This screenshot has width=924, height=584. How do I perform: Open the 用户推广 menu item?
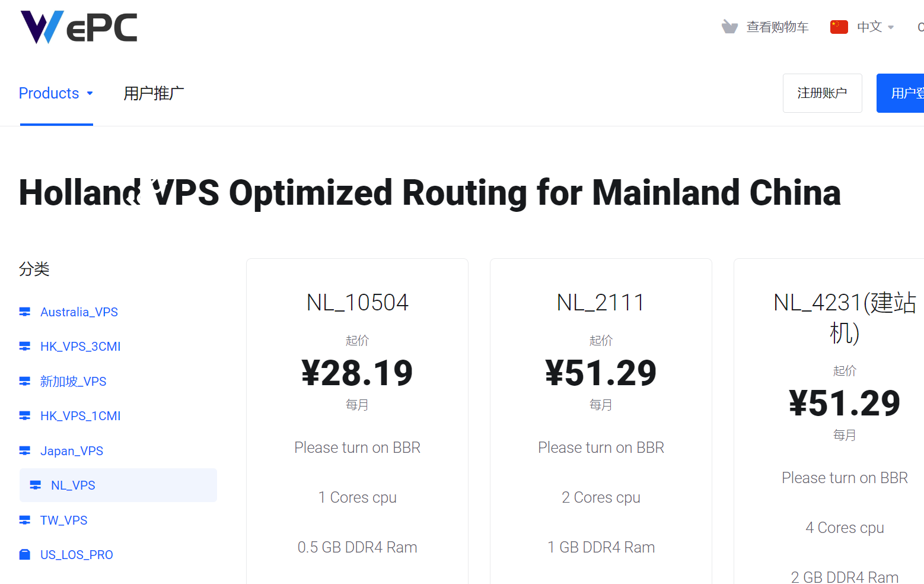153,93
